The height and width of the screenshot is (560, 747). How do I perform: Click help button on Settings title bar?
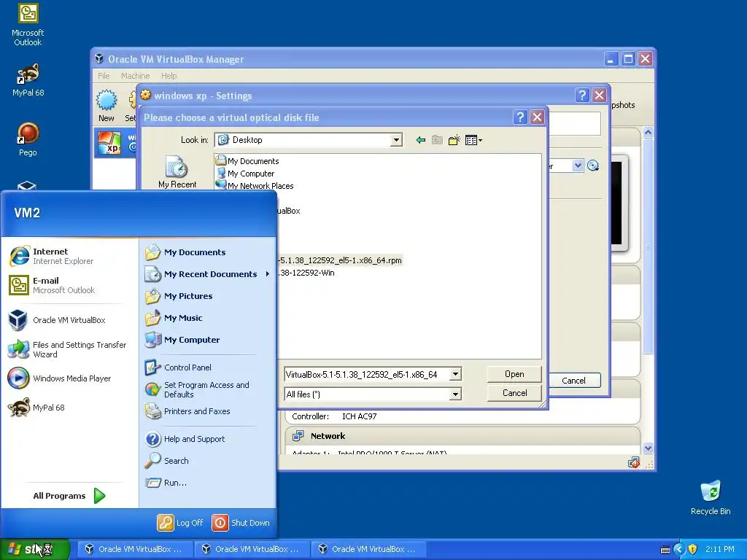click(x=581, y=96)
